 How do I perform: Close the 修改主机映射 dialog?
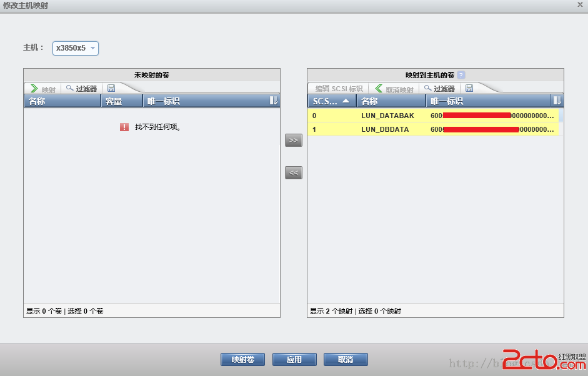580,4
